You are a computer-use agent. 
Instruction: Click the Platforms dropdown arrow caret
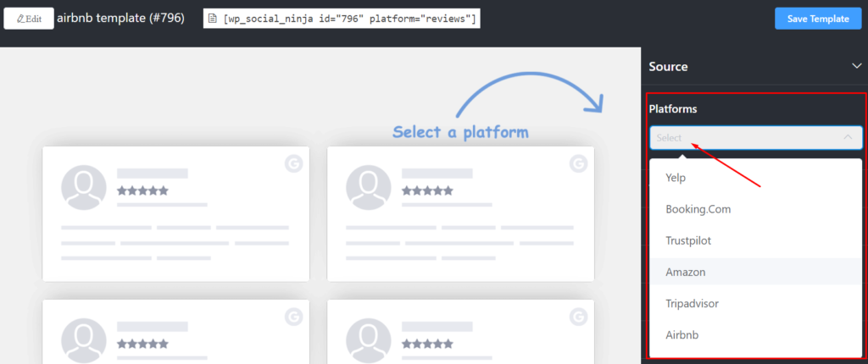click(x=848, y=136)
